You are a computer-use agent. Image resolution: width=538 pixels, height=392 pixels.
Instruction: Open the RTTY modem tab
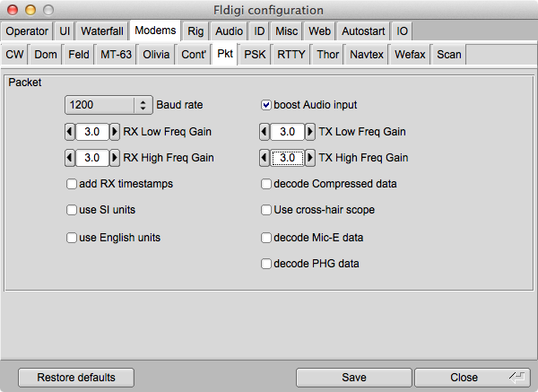(x=291, y=55)
